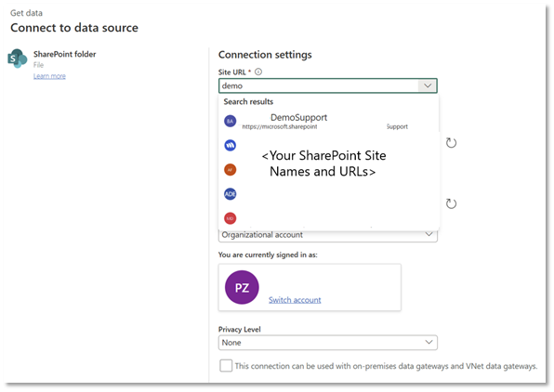Click the lower refresh icon

click(x=451, y=203)
